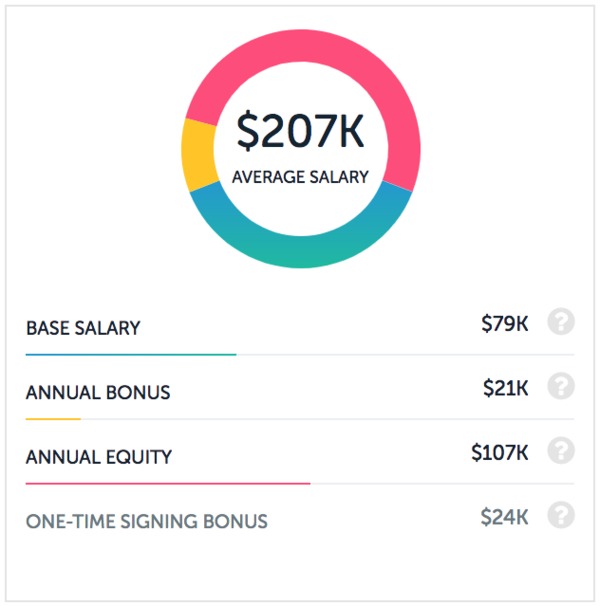Screen dimensions: 600x606
Task: Select the blue-green base salary donut segment
Action: 301,251
